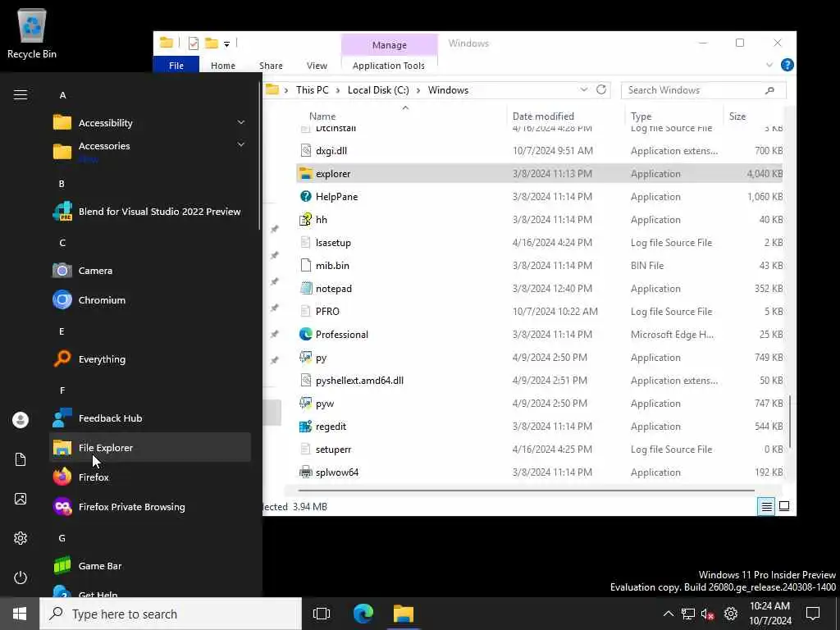Viewport: 840px width, 630px height.
Task: Open Firefox Private Browsing
Action: click(x=150, y=506)
